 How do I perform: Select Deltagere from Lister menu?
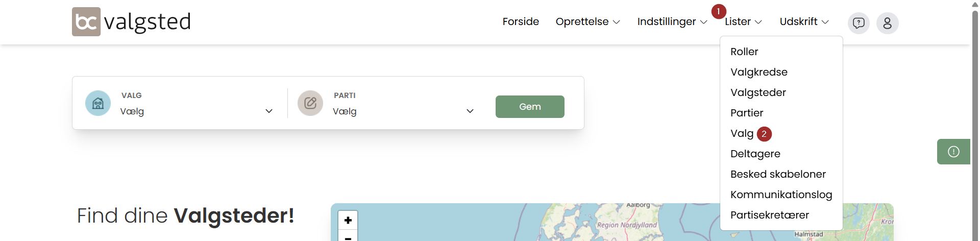[x=755, y=154]
